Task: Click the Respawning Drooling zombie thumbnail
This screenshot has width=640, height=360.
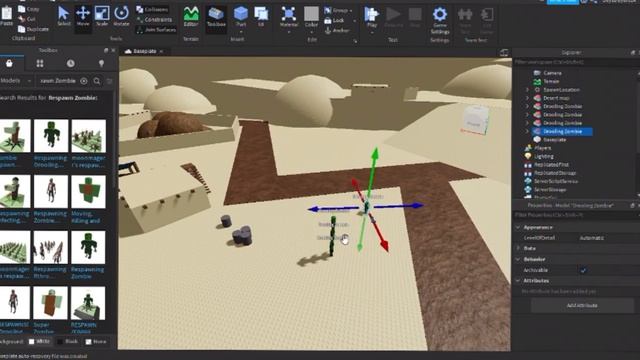Action: coord(51,136)
